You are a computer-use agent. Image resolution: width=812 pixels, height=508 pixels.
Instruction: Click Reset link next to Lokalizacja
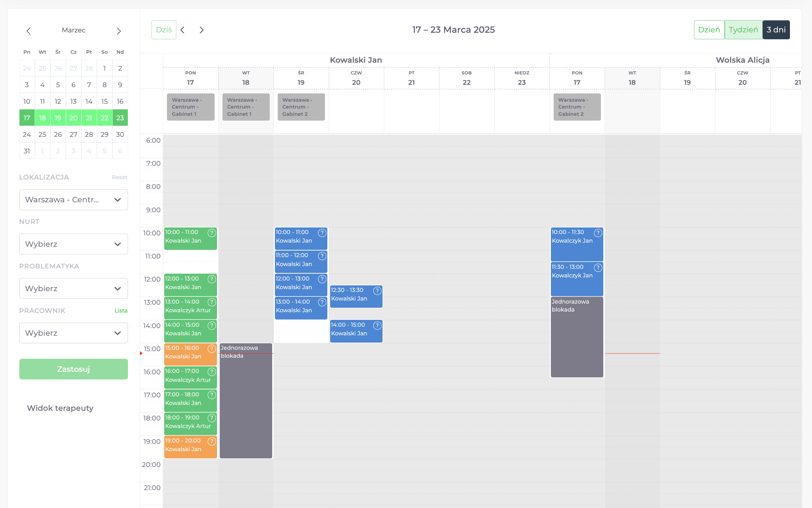pos(119,177)
